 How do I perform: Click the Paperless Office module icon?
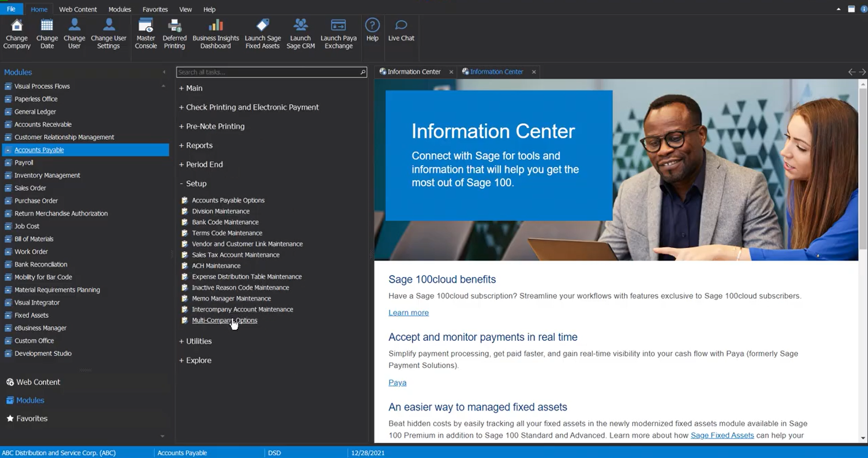click(8, 99)
